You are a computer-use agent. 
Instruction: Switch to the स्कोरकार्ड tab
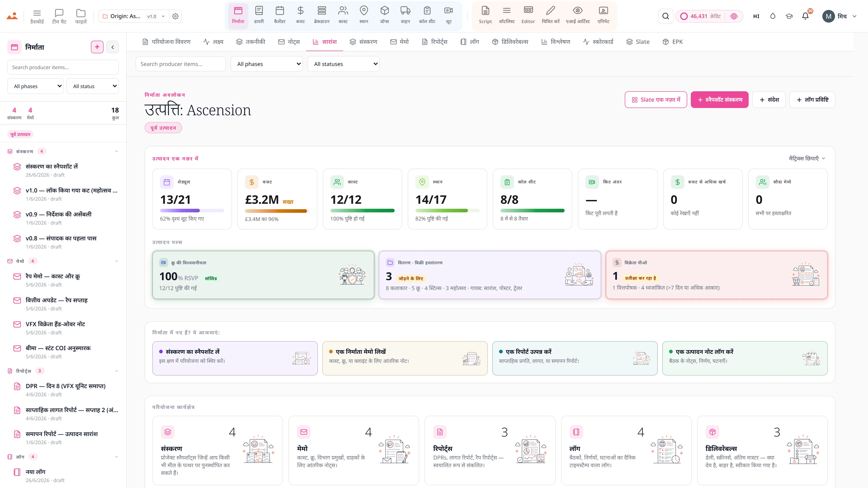pyautogui.click(x=598, y=42)
